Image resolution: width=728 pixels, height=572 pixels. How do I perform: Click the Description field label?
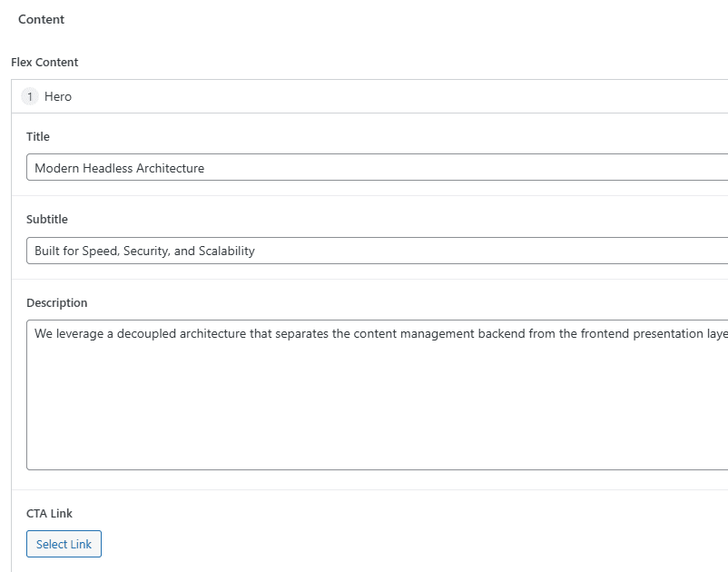point(56,302)
